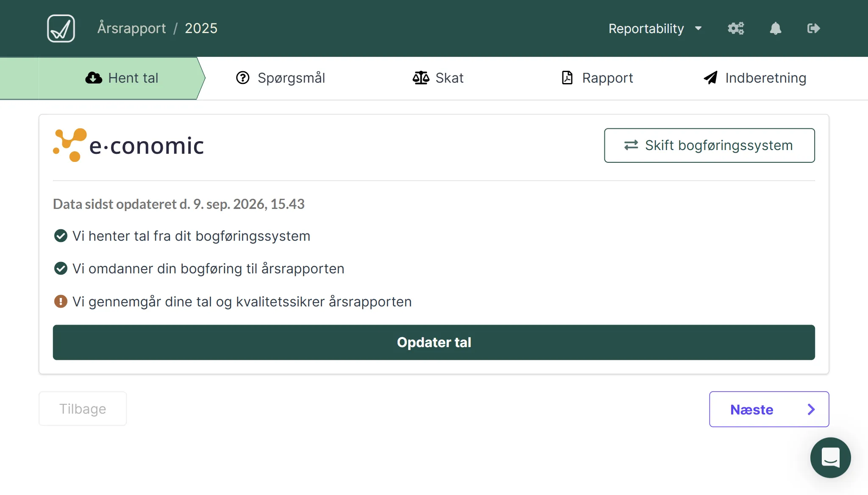Viewport: 868px width, 495px height.
Task: Select 'Data sidst opdateret' timestamp text
Action: (x=179, y=204)
